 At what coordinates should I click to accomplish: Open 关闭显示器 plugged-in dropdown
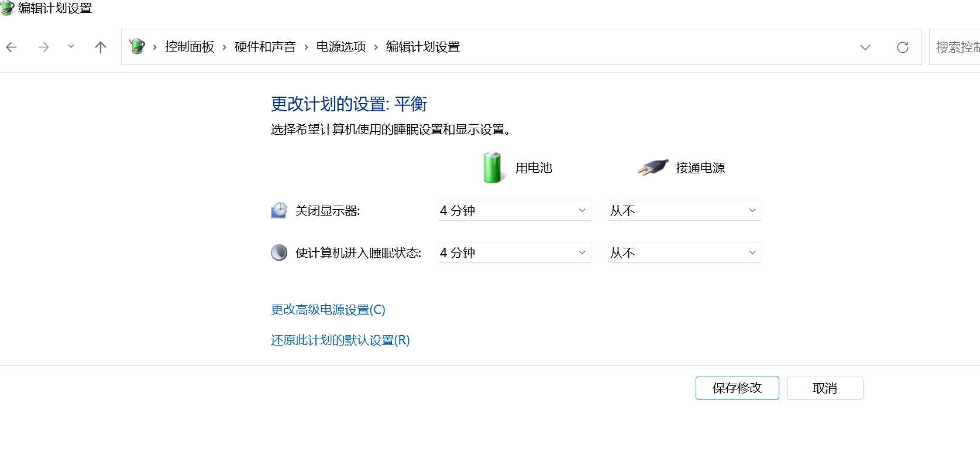[x=684, y=210]
